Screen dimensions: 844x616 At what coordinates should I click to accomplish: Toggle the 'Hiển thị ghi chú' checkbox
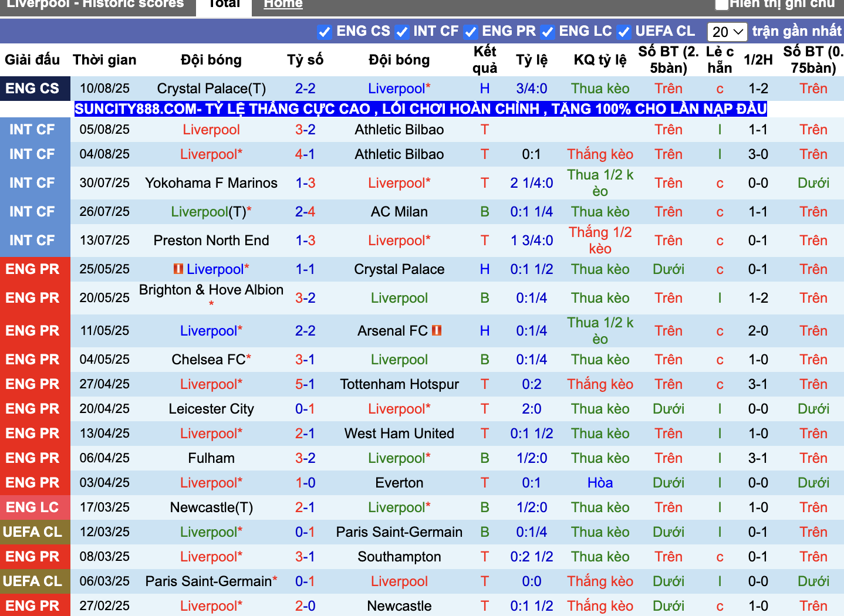tap(721, 4)
